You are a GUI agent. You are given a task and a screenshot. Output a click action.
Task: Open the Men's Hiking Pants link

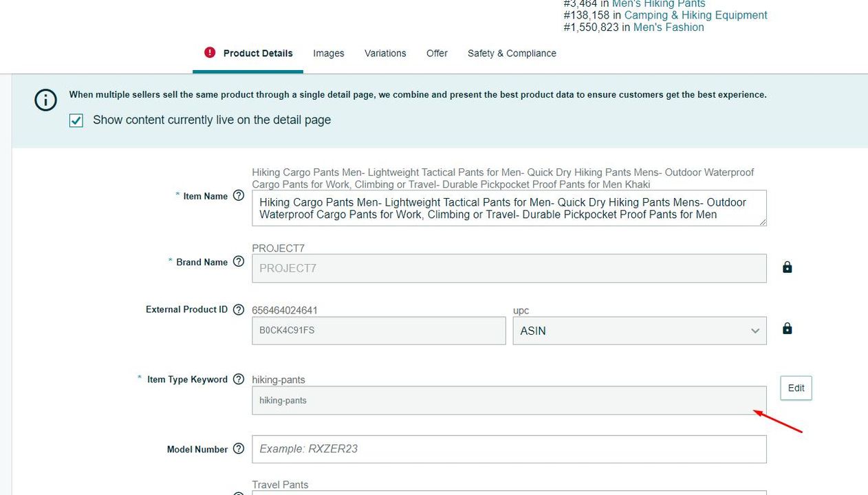point(659,3)
